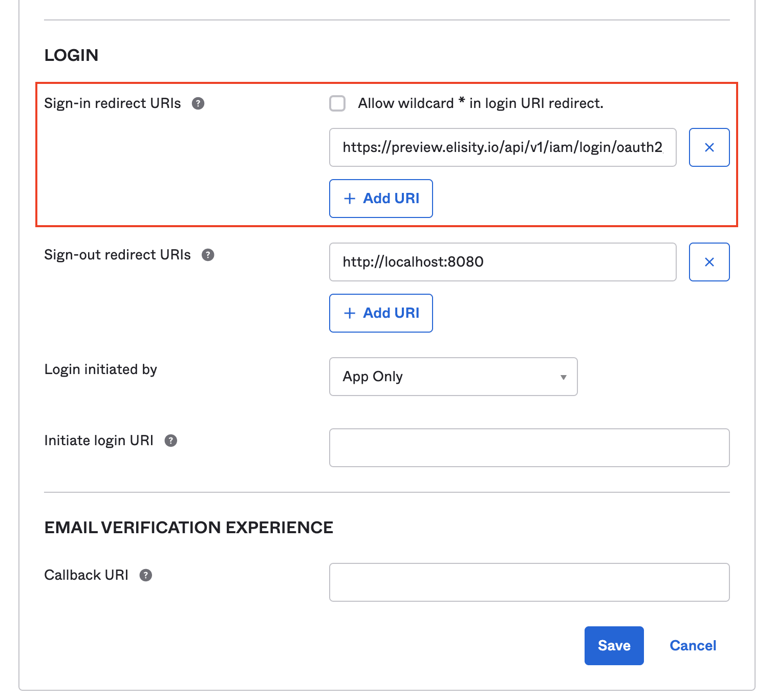775x700 pixels.
Task: Click the http://localhost:8080 sign-out field
Action: pyautogui.click(x=502, y=262)
